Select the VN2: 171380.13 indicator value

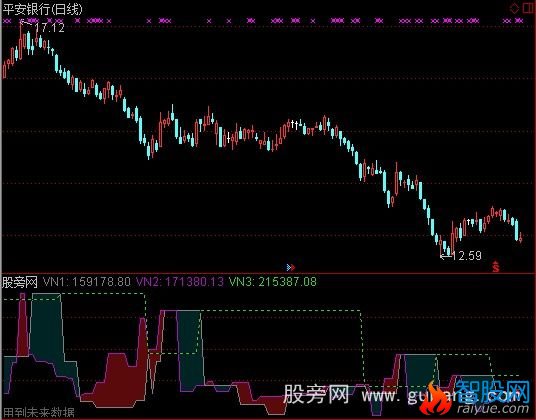pos(180,282)
